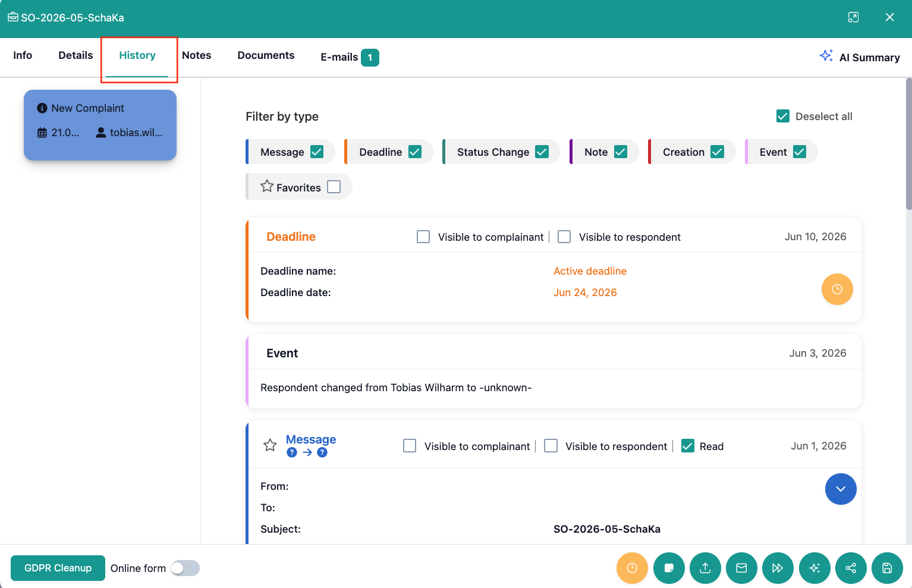Toggle the Deselect all checkbox
The height and width of the screenshot is (588, 912).
(783, 116)
